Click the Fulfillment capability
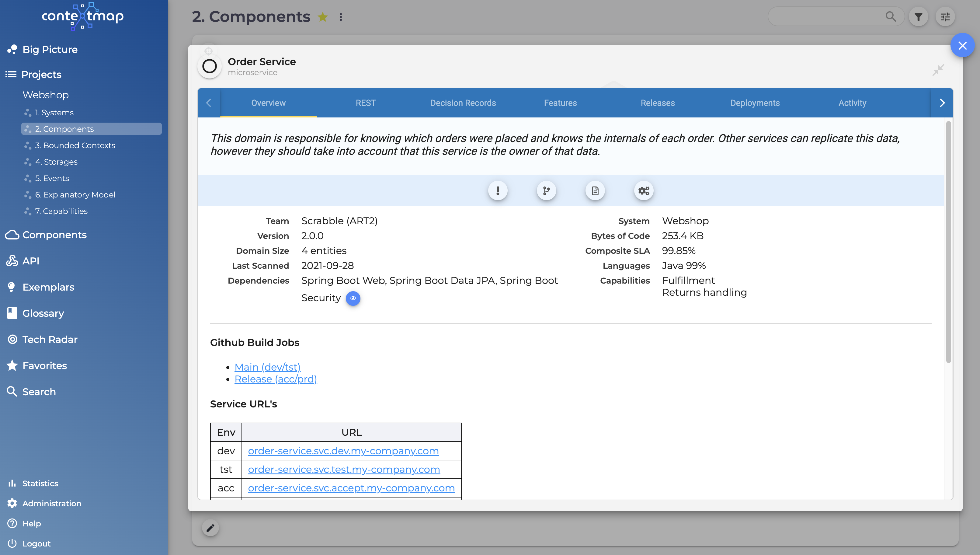The width and height of the screenshot is (980, 555). click(x=688, y=281)
